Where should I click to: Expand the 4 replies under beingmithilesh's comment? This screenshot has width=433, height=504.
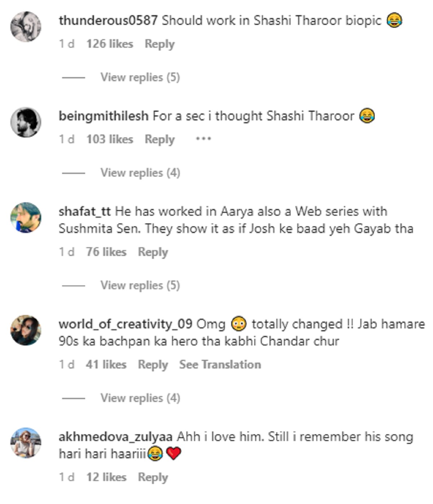(140, 173)
